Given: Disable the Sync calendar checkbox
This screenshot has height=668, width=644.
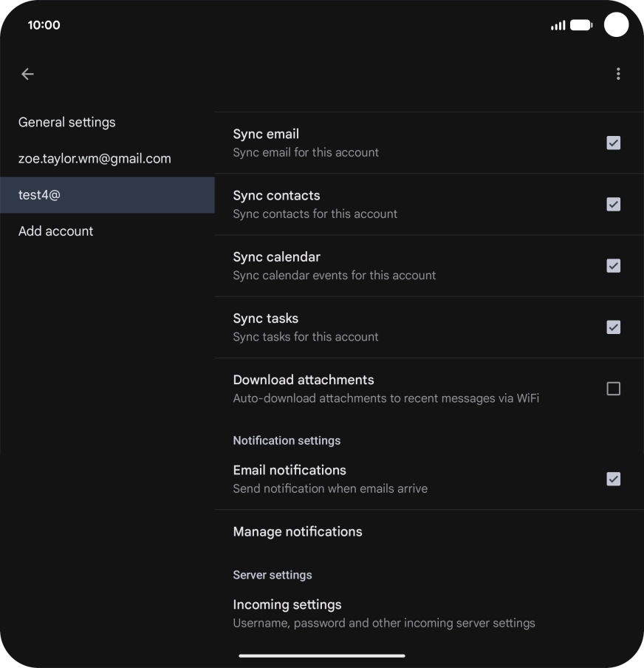Looking at the screenshot, I should [613, 266].
